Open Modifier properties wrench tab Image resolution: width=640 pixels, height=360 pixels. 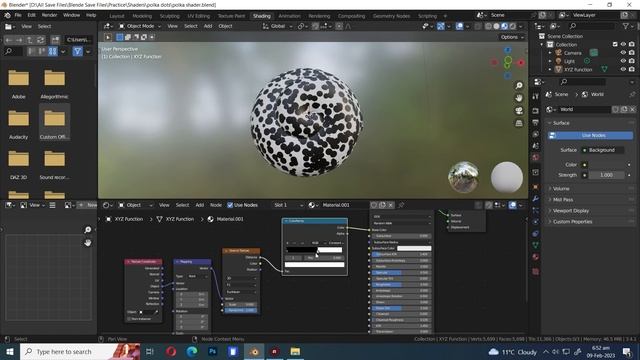click(536, 199)
